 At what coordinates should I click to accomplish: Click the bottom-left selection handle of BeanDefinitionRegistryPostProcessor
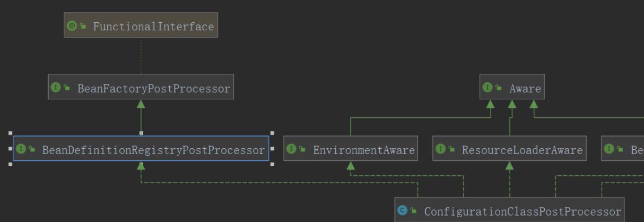(x=10, y=164)
